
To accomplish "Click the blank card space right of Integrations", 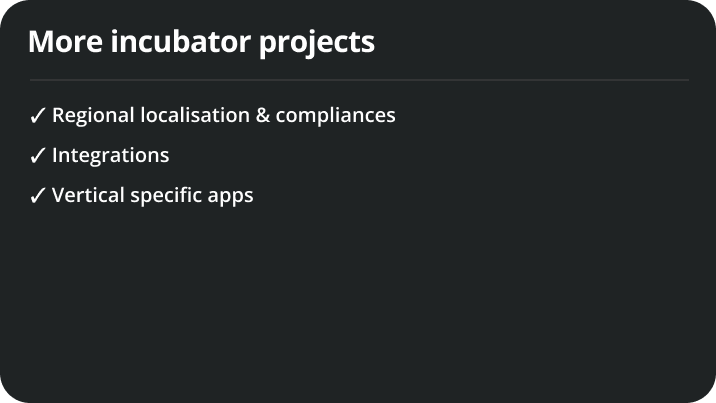I will coord(429,155).
